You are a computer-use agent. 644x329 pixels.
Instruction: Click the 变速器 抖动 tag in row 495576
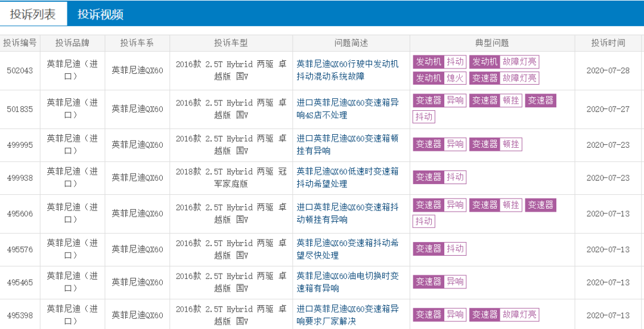pos(439,249)
